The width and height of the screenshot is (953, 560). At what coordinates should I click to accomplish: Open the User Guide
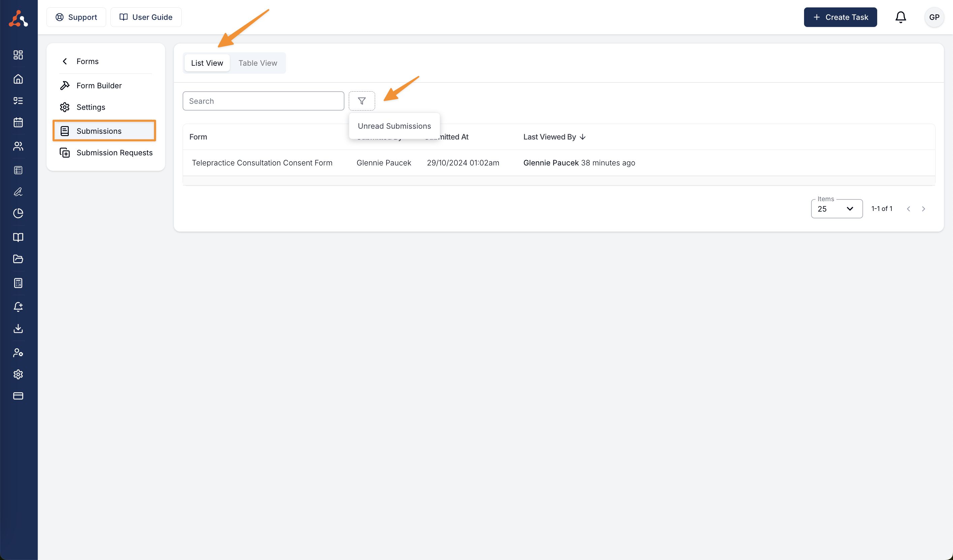[x=146, y=17]
